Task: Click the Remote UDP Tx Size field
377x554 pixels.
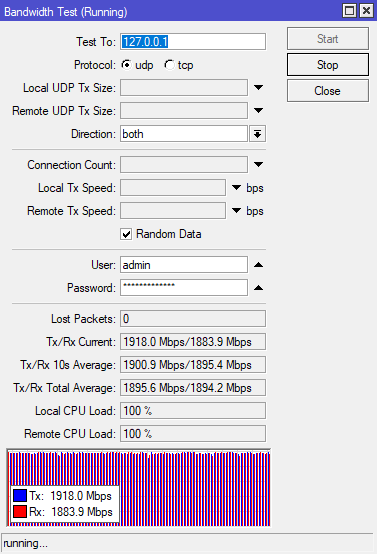Action: (184, 111)
